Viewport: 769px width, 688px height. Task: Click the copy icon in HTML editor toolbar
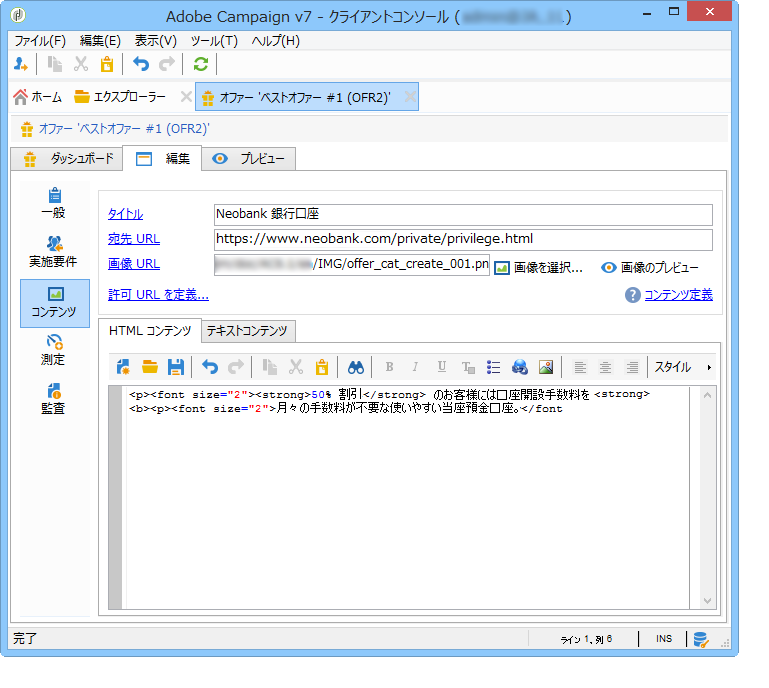click(270, 367)
